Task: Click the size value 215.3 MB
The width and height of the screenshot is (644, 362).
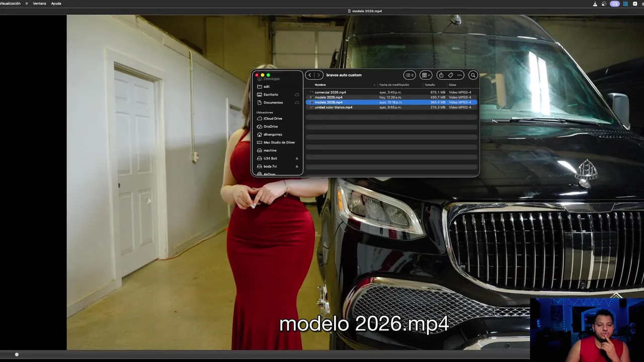Action: point(438,107)
